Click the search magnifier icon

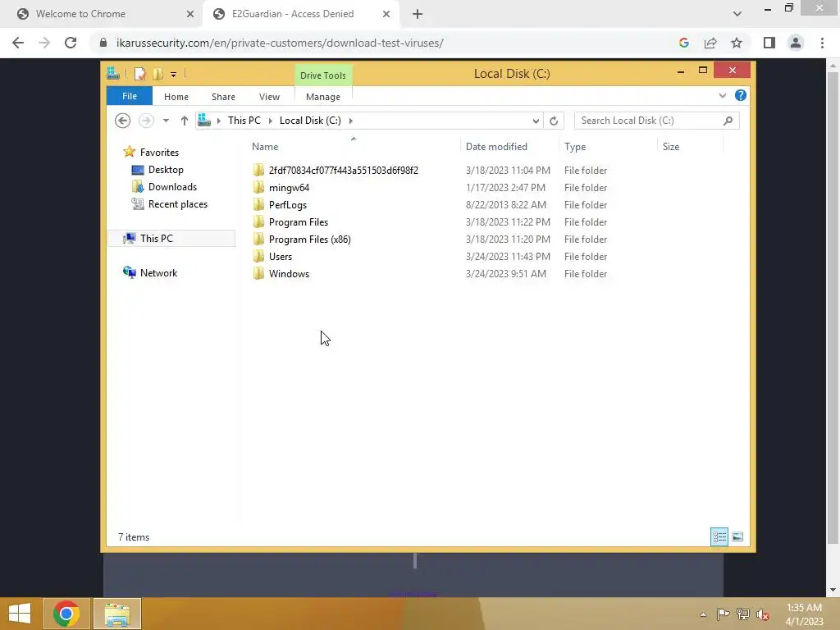728,121
